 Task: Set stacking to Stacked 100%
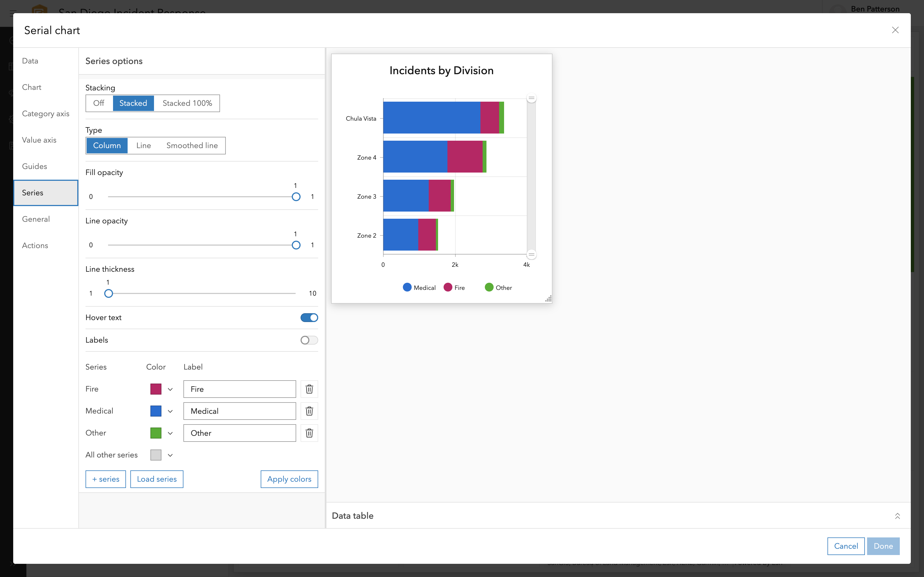187,103
